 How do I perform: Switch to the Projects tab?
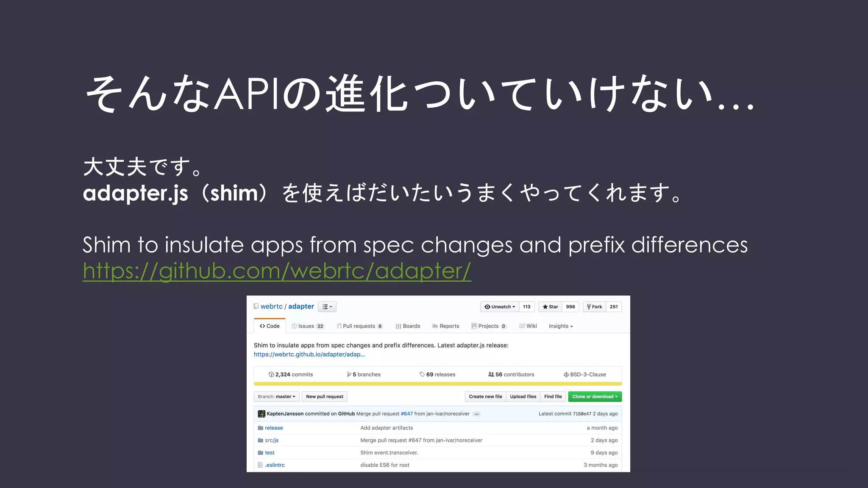[x=489, y=326]
